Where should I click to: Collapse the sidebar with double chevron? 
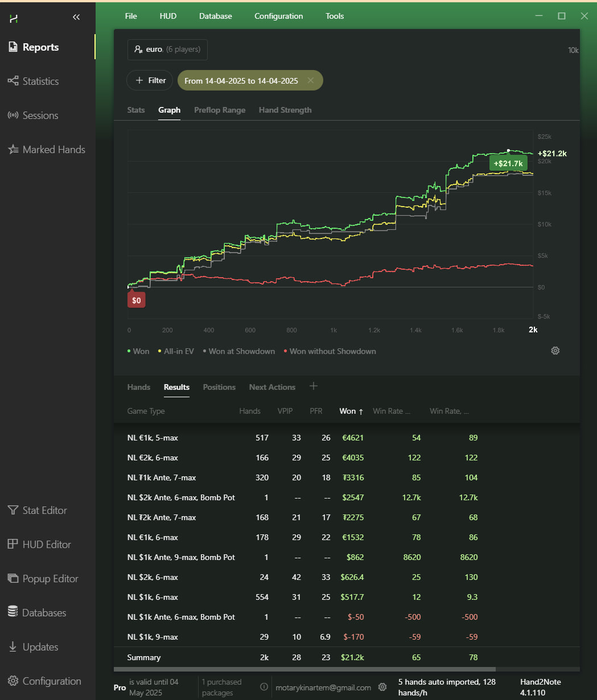point(76,17)
